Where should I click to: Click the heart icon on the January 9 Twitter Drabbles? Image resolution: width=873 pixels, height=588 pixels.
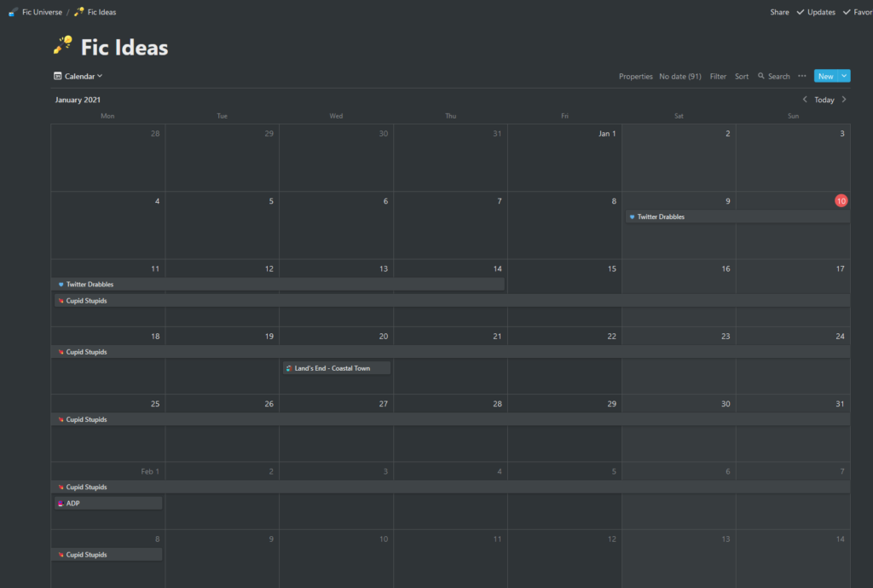[632, 217]
